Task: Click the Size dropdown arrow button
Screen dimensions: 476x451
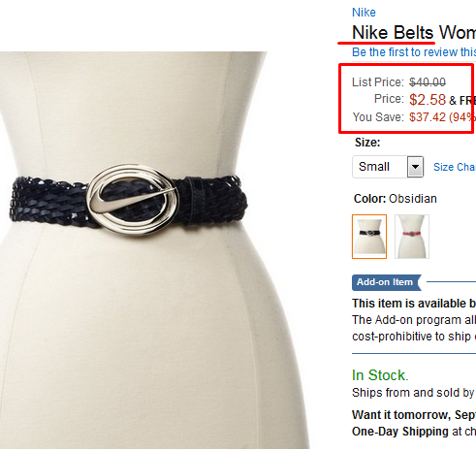Action: (415, 167)
